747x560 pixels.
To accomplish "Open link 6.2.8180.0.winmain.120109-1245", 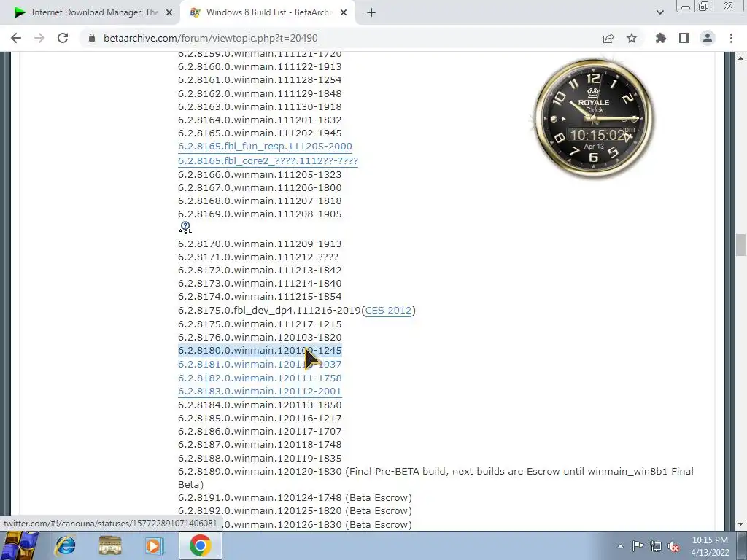I will [260, 351].
